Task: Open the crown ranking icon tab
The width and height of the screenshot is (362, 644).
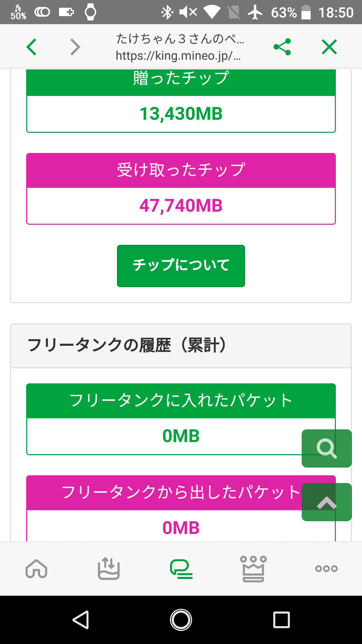Action: [253, 569]
